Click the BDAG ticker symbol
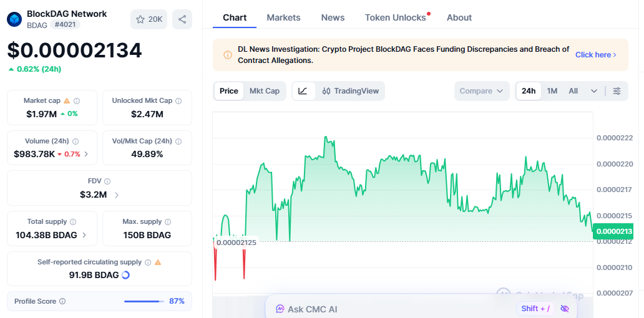This screenshot has width=644, height=318. (37, 25)
